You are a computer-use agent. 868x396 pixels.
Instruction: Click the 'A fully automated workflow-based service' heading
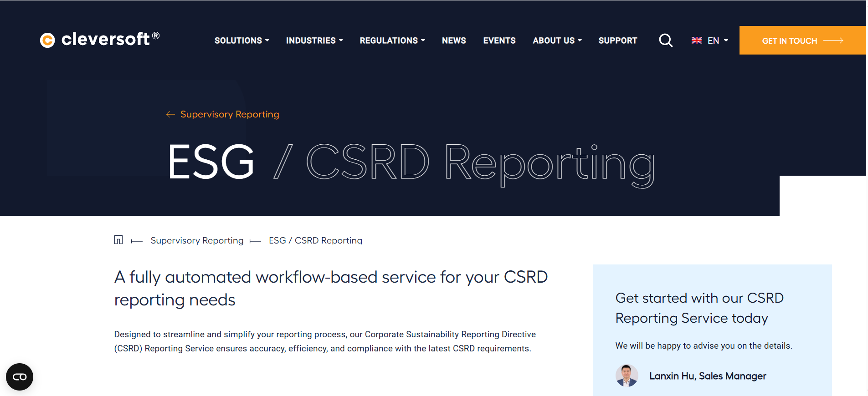tap(331, 288)
